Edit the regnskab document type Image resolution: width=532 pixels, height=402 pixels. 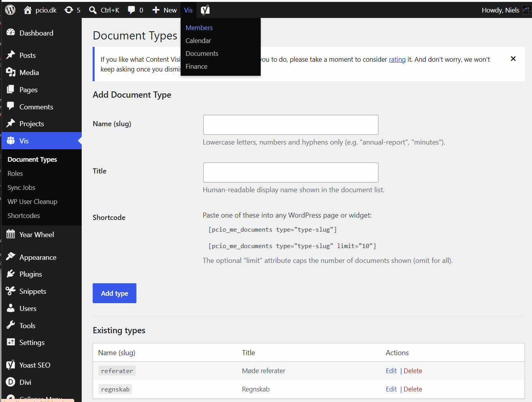click(x=391, y=389)
